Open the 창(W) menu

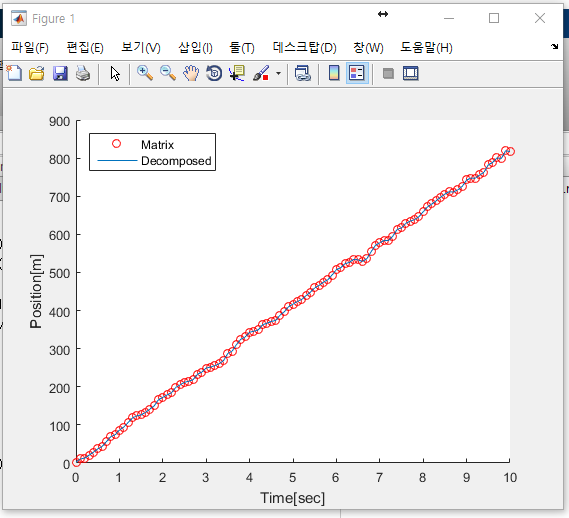(x=368, y=48)
